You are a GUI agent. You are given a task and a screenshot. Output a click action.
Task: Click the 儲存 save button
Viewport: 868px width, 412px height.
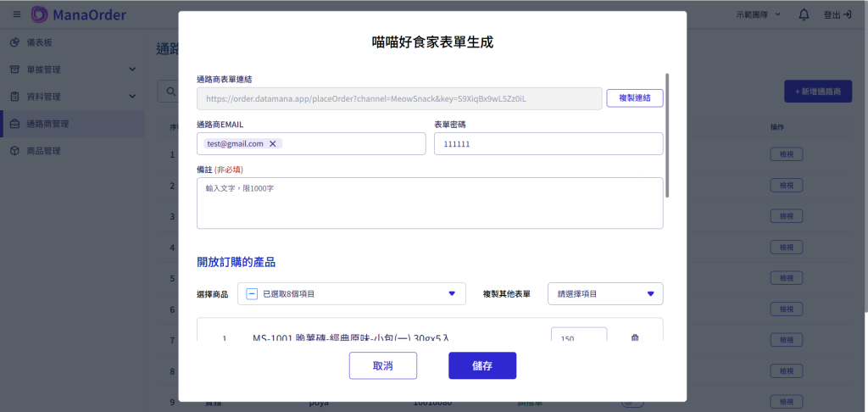coord(482,365)
